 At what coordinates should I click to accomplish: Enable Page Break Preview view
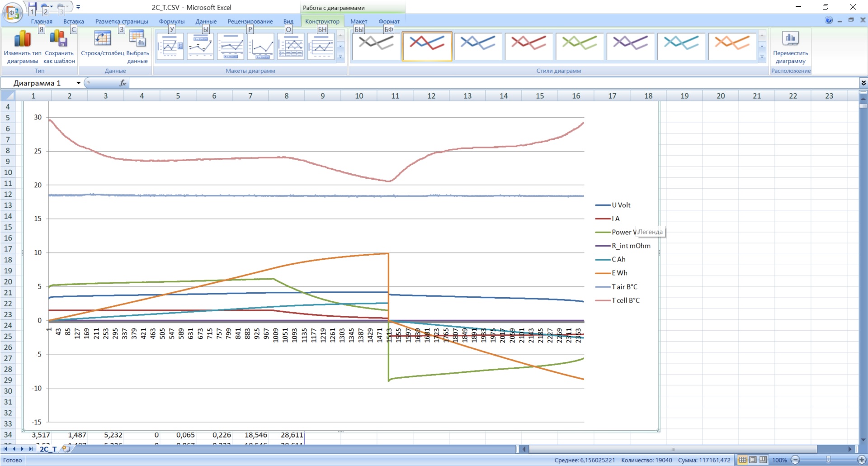coord(763,460)
